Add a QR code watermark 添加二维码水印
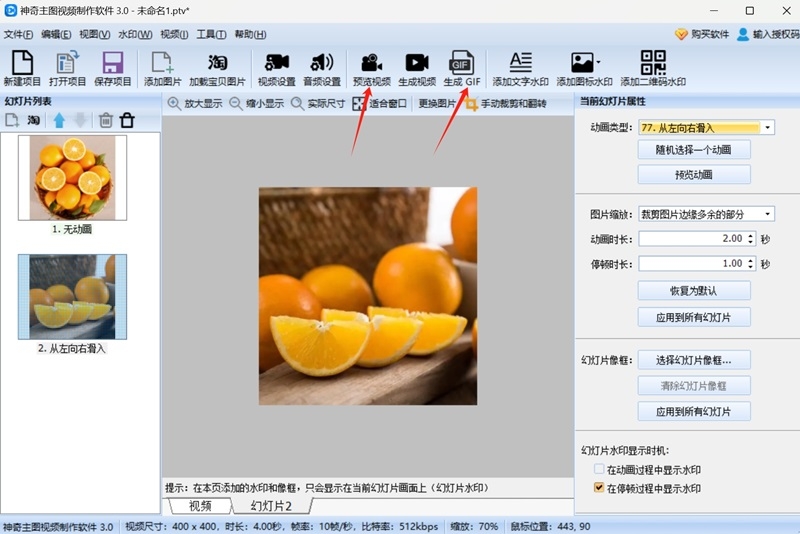The width and height of the screenshot is (800, 534). [653, 68]
